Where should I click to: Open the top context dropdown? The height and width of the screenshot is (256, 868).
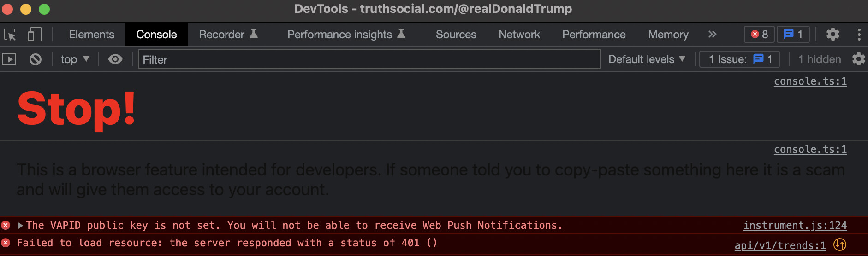75,59
